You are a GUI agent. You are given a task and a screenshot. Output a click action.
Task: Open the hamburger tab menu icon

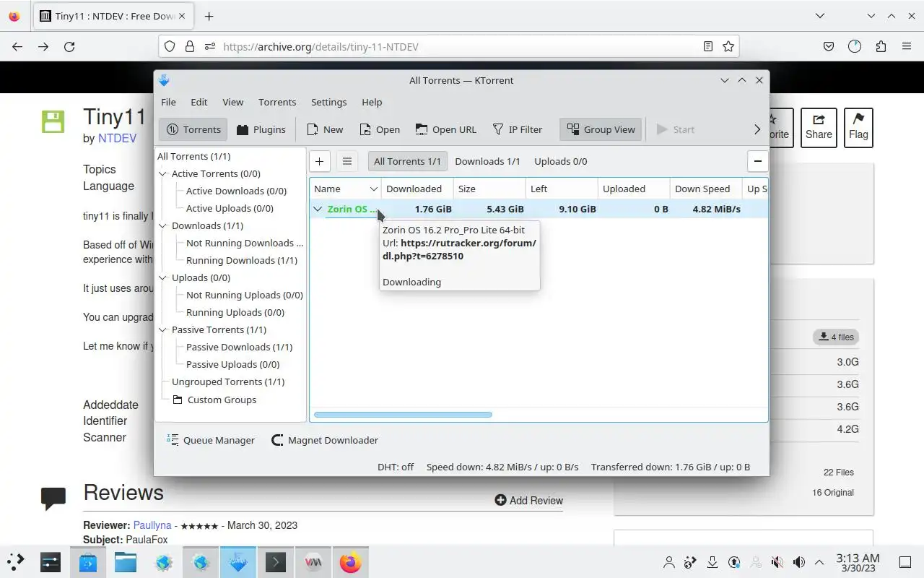coord(347,161)
